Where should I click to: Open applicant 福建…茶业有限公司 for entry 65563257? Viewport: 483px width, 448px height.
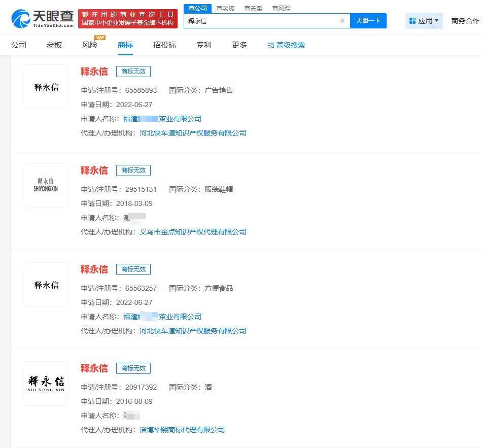point(162,317)
